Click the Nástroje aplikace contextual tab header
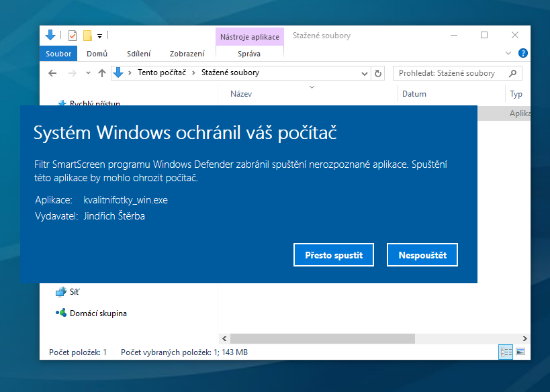 250,37
